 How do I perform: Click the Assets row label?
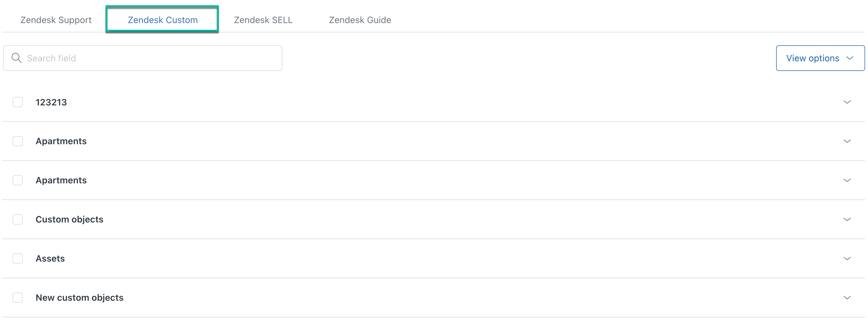tap(50, 258)
